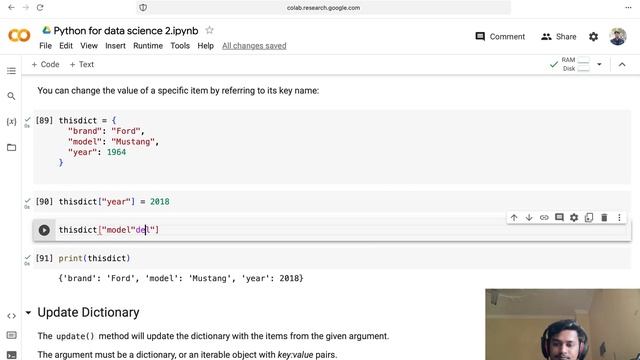Click the privacy shield icon in address bar
Screen dimensions: 640x360
point(143,7)
